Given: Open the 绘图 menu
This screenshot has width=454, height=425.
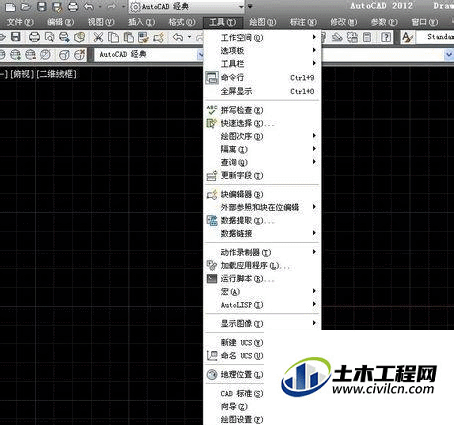Looking at the screenshot, I should [x=263, y=22].
